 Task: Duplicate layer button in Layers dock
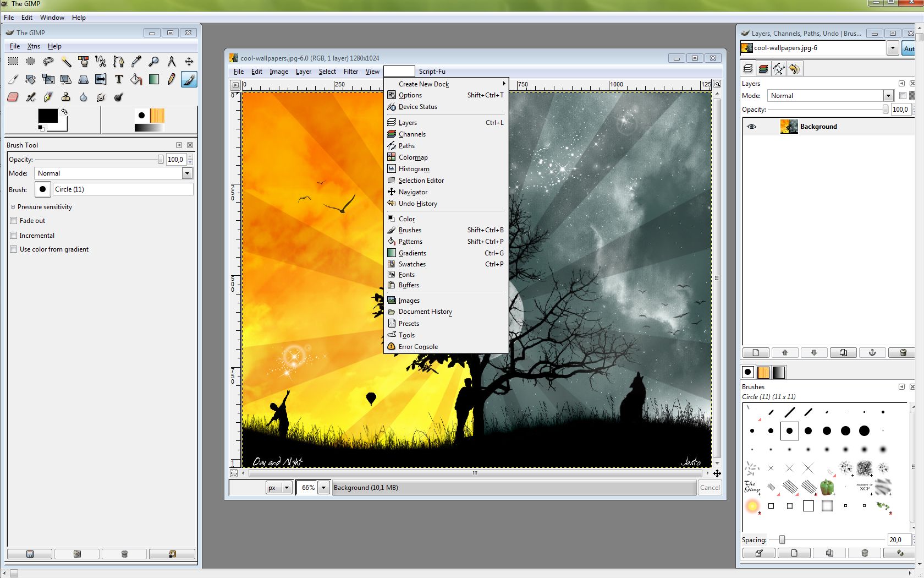tap(843, 353)
